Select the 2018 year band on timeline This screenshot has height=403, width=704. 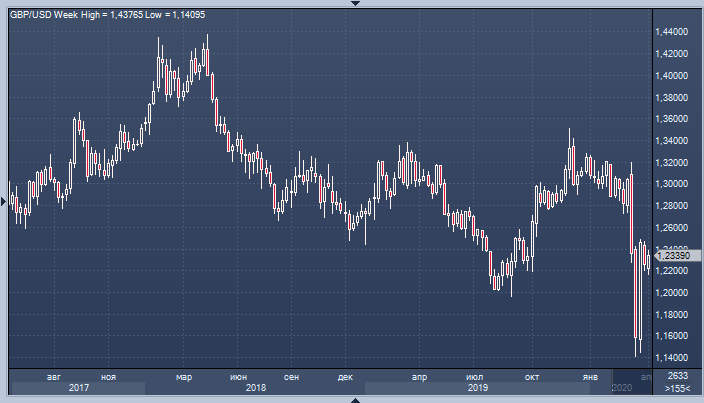[255, 387]
